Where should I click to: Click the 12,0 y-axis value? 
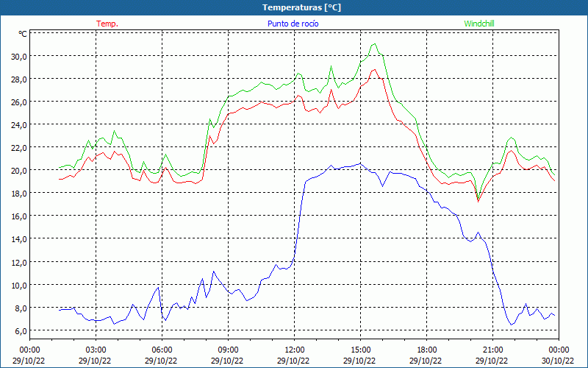tap(19, 262)
